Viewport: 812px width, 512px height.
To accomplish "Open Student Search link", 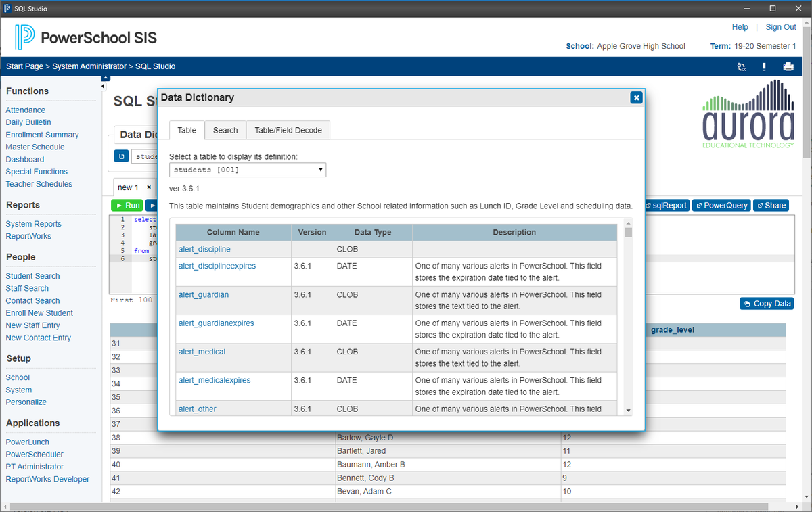I will [32, 276].
